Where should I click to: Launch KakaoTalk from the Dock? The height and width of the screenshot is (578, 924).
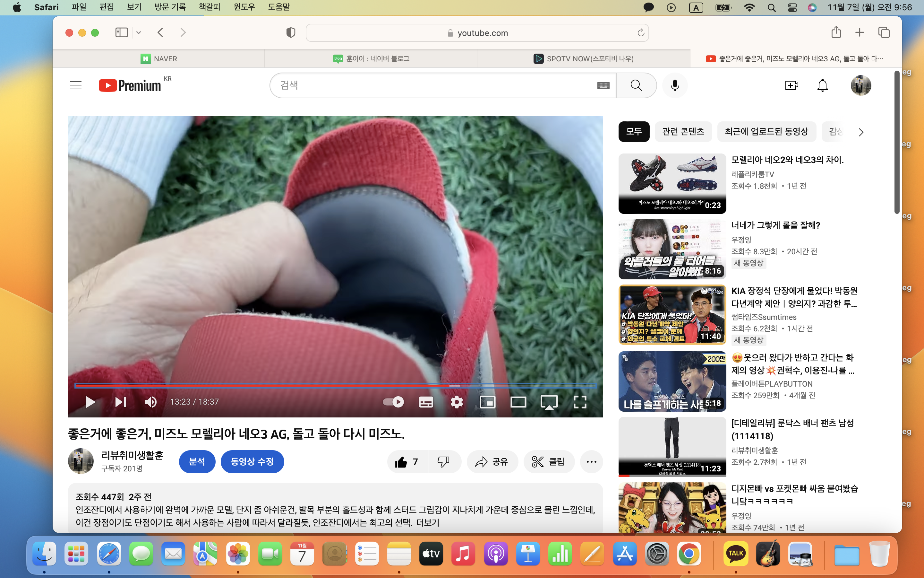(x=735, y=554)
